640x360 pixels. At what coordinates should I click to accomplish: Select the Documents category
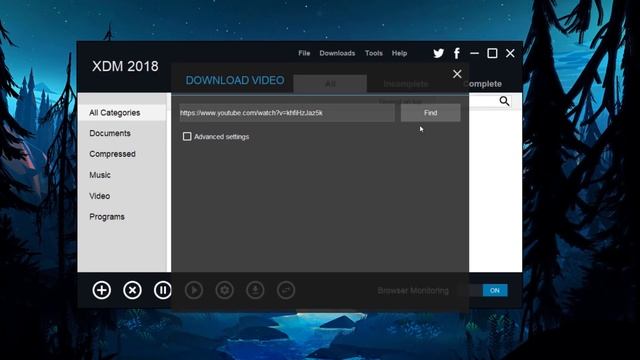tap(110, 133)
